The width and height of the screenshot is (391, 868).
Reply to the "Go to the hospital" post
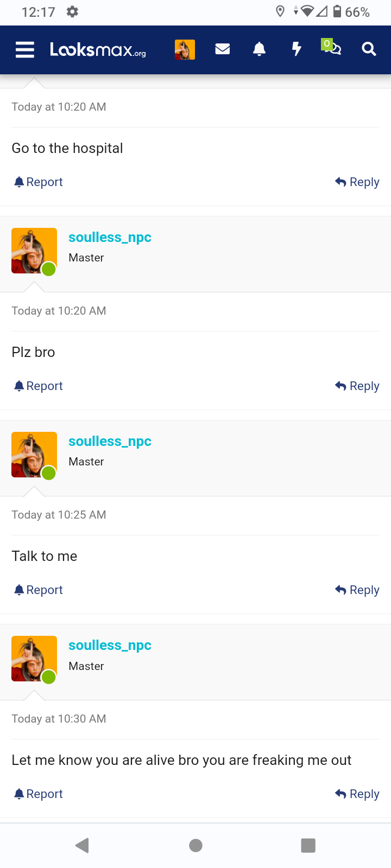pos(357,182)
